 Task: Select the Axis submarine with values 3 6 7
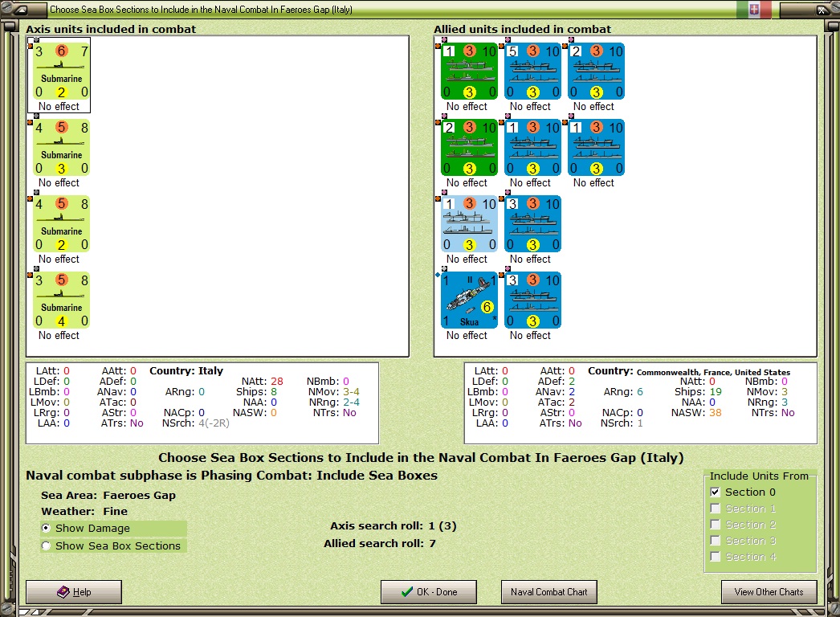pyautogui.click(x=61, y=72)
